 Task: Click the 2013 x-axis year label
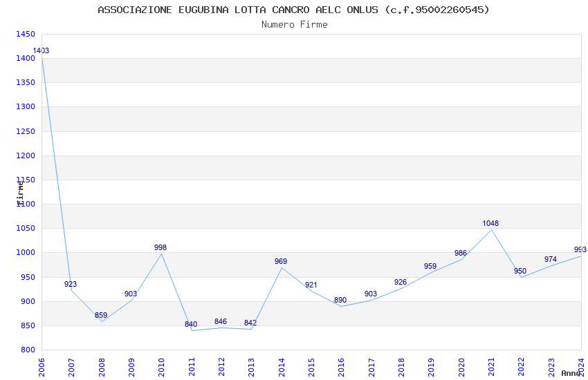pyautogui.click(x=251, y=368)
